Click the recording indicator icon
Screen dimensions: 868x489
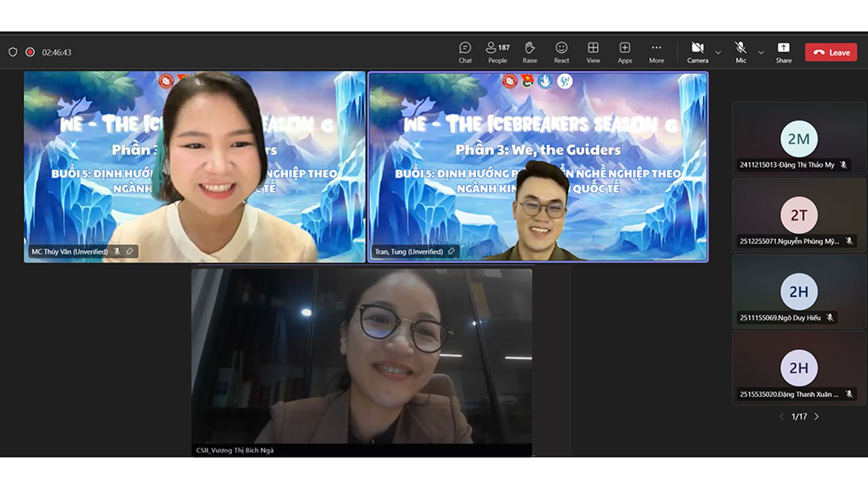point(30,52)
